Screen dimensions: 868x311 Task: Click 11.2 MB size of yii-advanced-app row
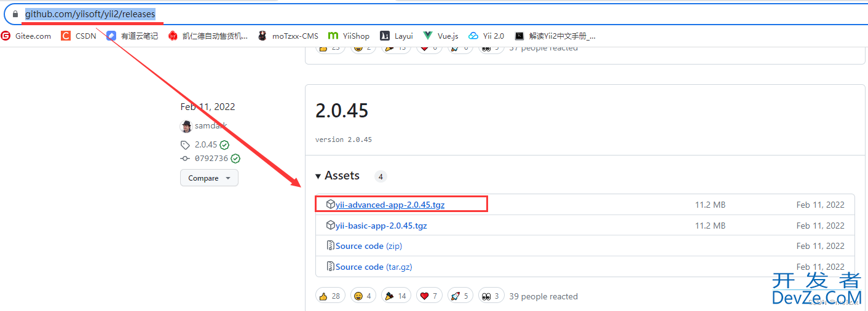click(x=710, y=205)
